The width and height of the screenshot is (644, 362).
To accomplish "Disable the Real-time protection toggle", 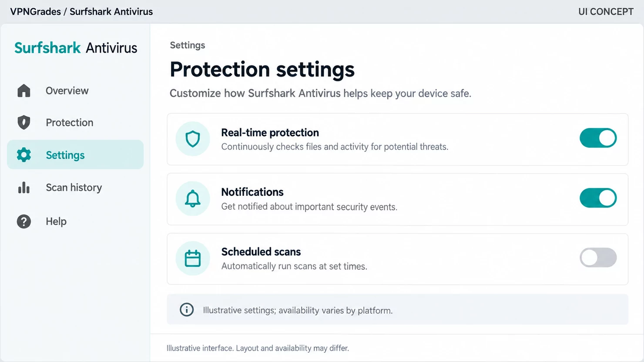I will click(x=598, y=138).
